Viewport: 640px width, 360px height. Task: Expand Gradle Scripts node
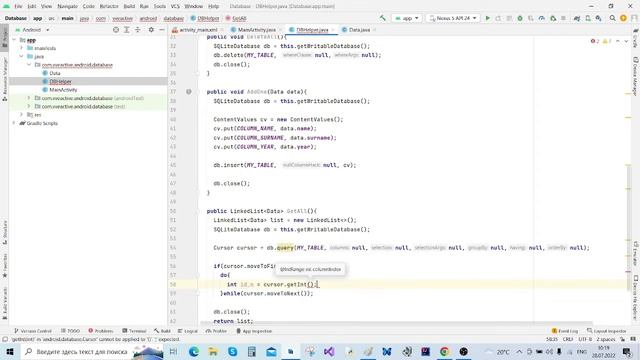pyautogui.click(x=14, y=123)
